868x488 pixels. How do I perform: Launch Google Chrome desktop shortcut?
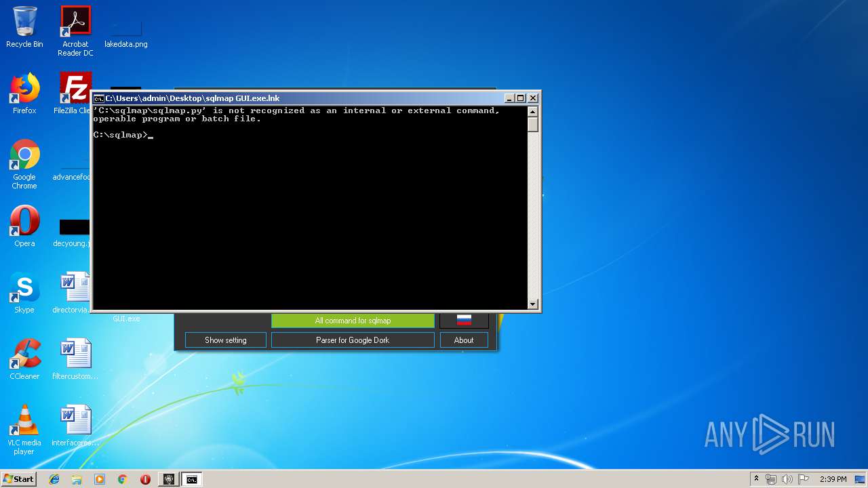[24, 165]
